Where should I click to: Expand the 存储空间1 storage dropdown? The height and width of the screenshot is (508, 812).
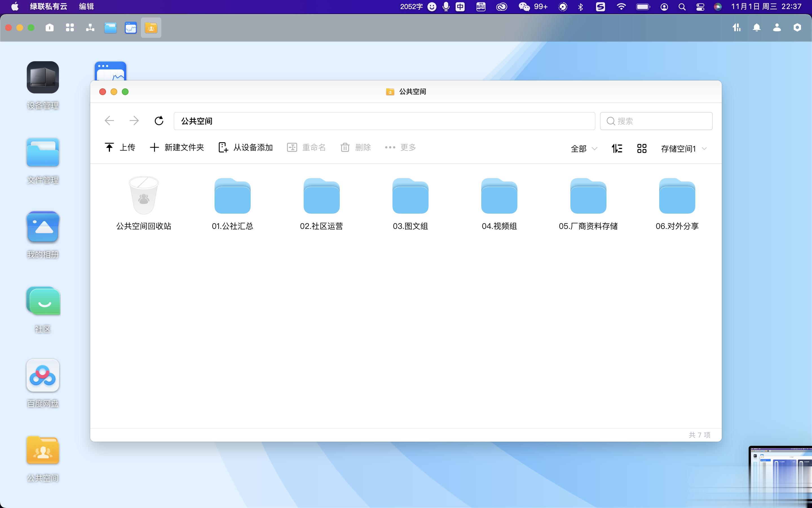coord(684,148)
